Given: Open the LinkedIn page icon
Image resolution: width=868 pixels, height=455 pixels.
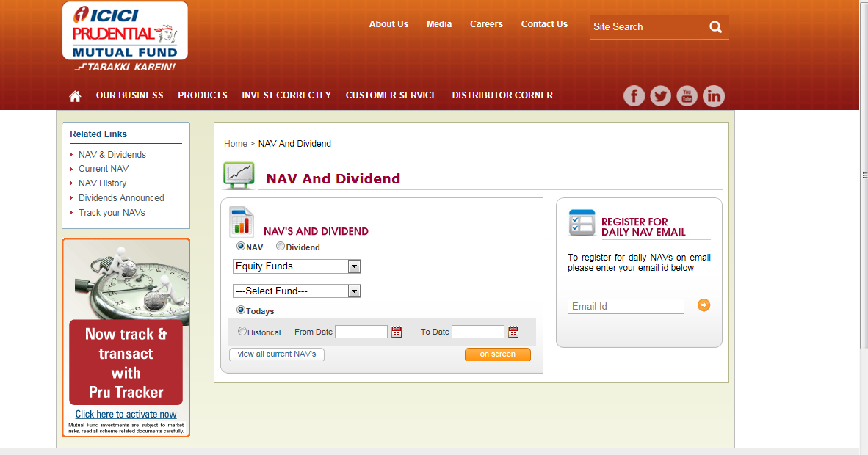Looking at the screenshot, I should tap(714, 95).
